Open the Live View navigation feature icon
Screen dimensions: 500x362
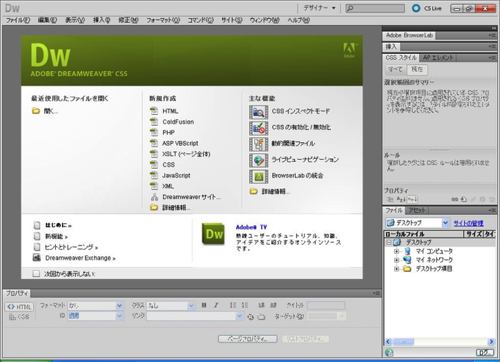click(x=258, y=160)
